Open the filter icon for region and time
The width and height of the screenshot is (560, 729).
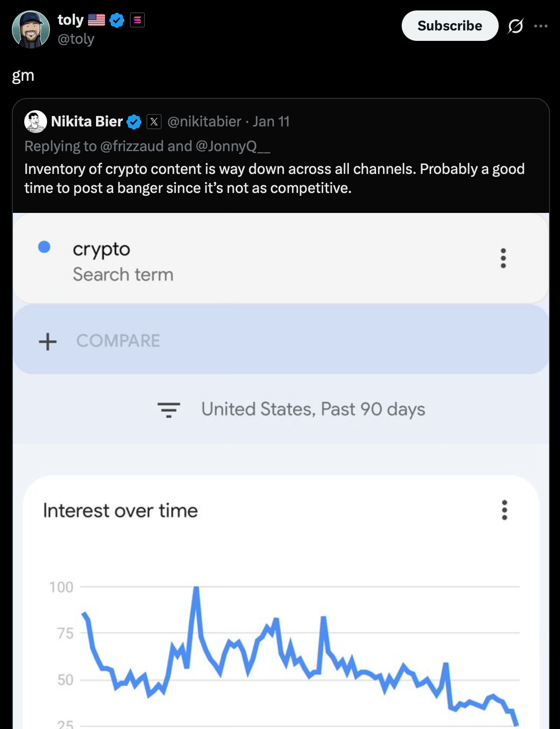click(x=169, y=409)
